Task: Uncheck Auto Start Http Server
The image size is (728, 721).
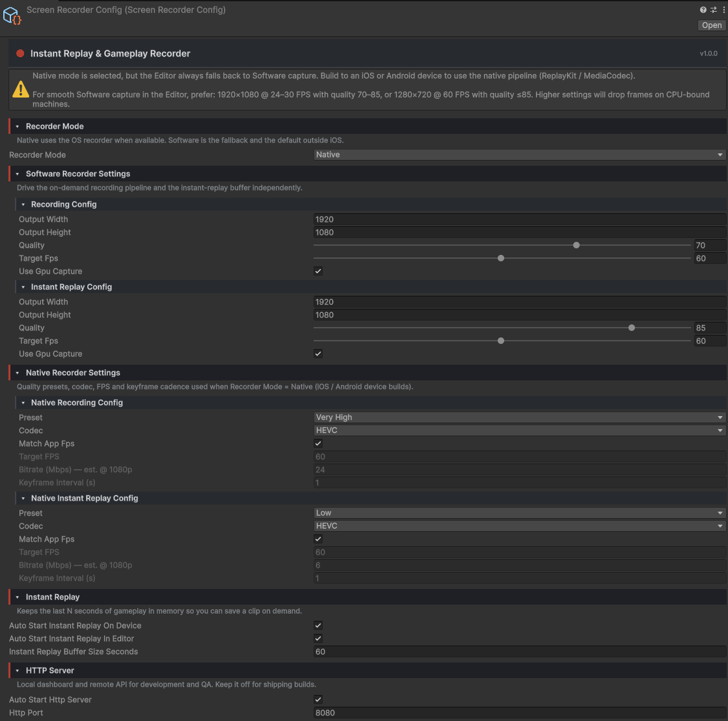Action: coord(318,700)
